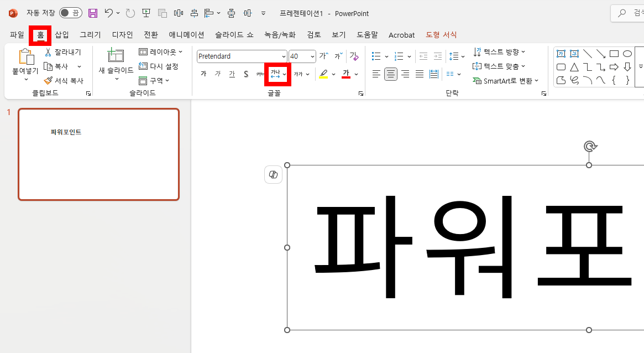This screenshot has height=353, width=644.
Task: Open font color dropdown arrow
Action: point(356,74)
